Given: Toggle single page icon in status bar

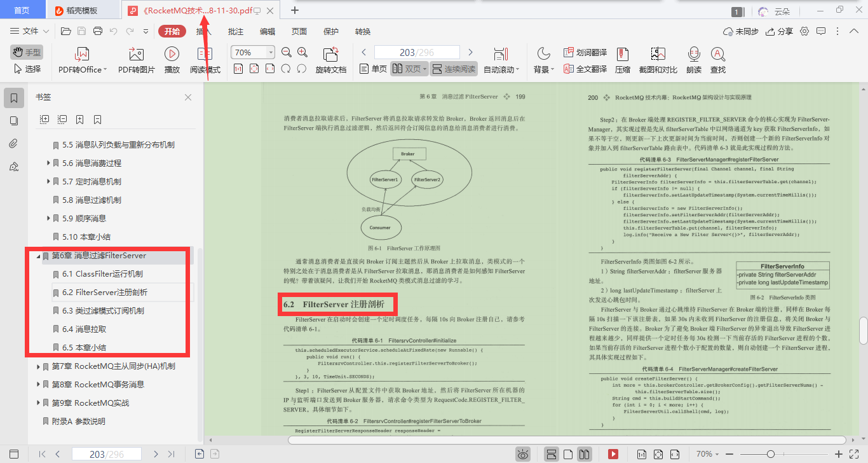Looking at the screenshot, I should [568, 454].
